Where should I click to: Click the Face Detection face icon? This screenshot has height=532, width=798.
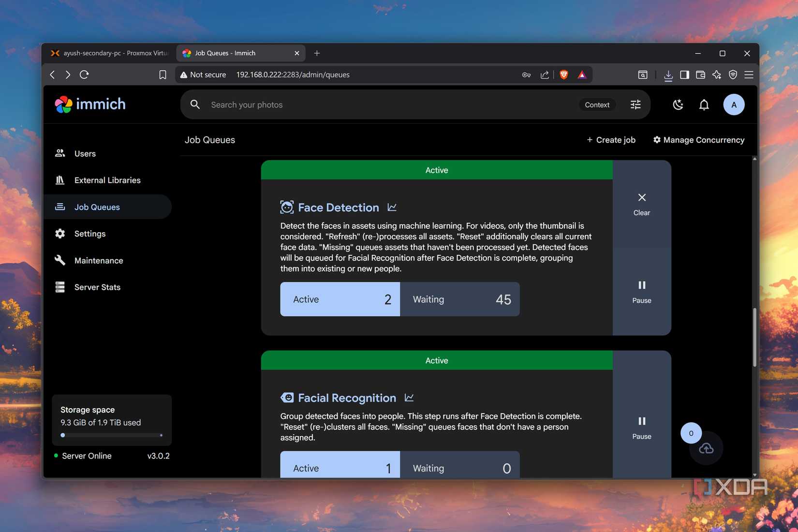click(287, 207)
